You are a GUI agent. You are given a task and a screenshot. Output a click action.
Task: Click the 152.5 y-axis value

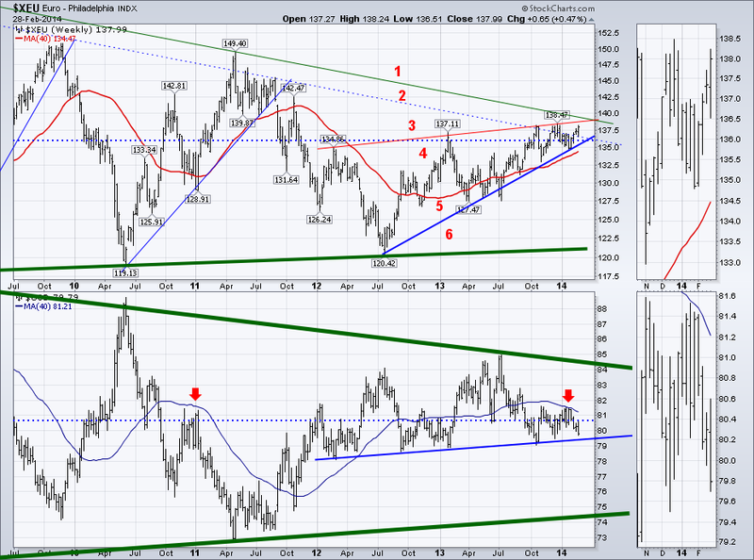[608, 33]
